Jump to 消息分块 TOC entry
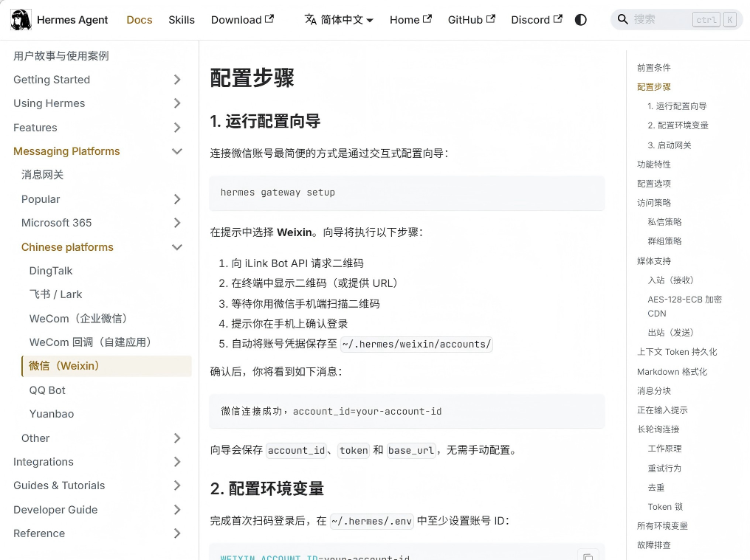The image size is (750, 560). pyautogui.click(x=654, y=391)
